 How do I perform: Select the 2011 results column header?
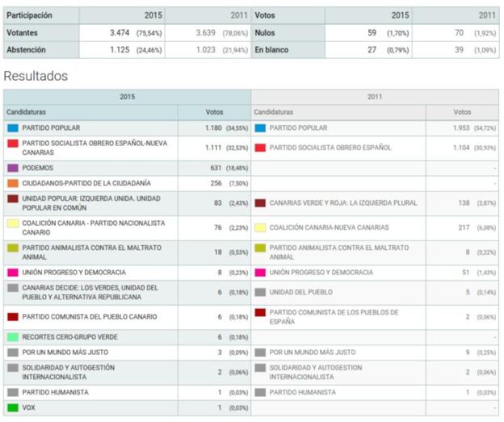pos(375,96)
